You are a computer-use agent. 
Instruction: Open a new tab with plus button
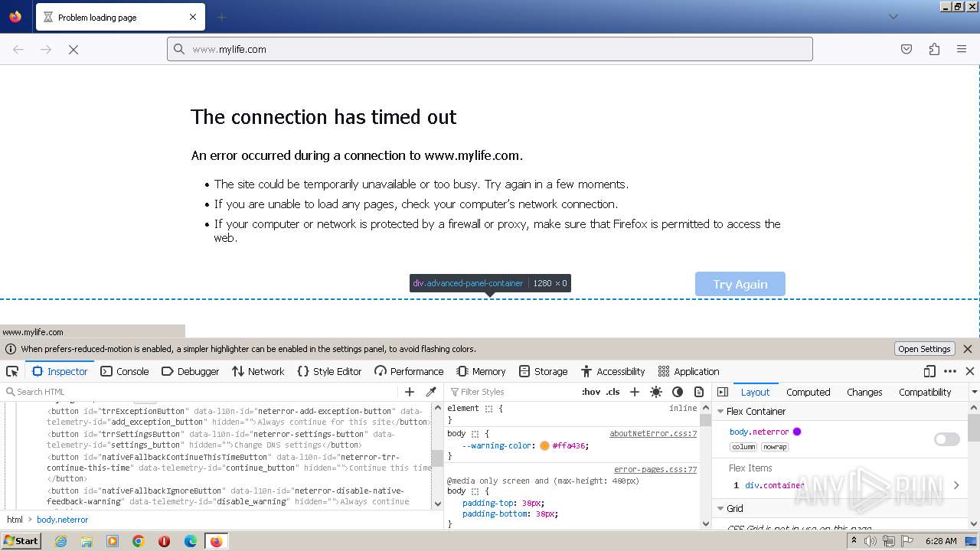pos(221,17)
